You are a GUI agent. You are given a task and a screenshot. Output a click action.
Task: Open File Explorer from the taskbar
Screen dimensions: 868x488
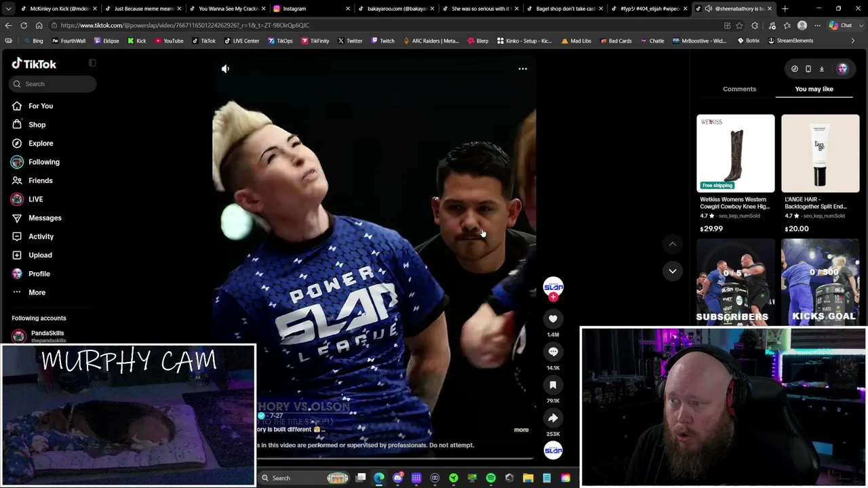click(528, 478)
